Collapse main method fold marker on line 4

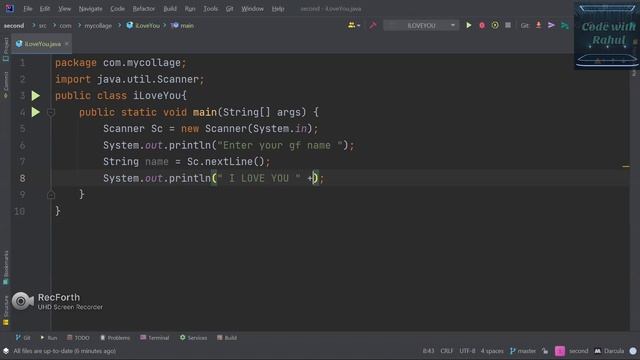pyautogui.click(x=51, y=112)
